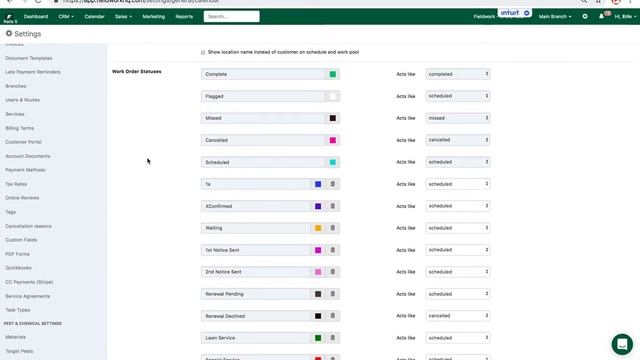Delete the XConfirmed status
This screenshot has height=360, width=640.
[x=333, y=206]
